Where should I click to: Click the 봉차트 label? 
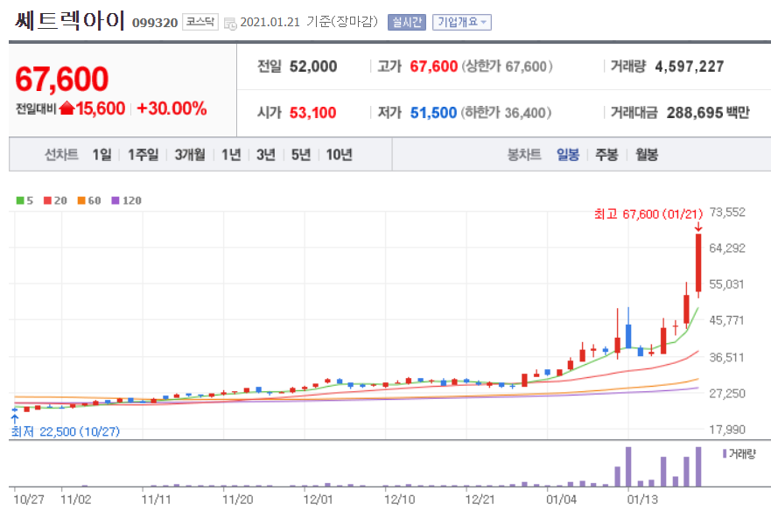pyautogui.click(x=524, y=155)
